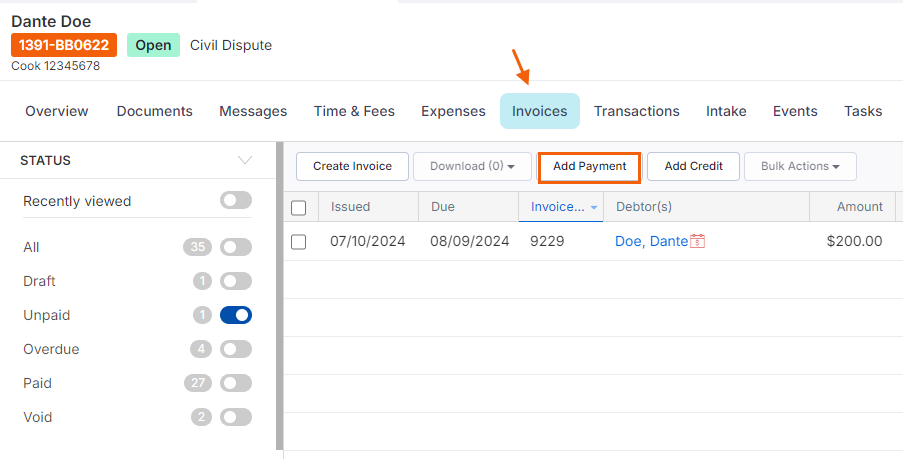Viewport: 903px width, 459px height.
Task: Select the checkbox for invoice 9229
Action: click(298, 241)
